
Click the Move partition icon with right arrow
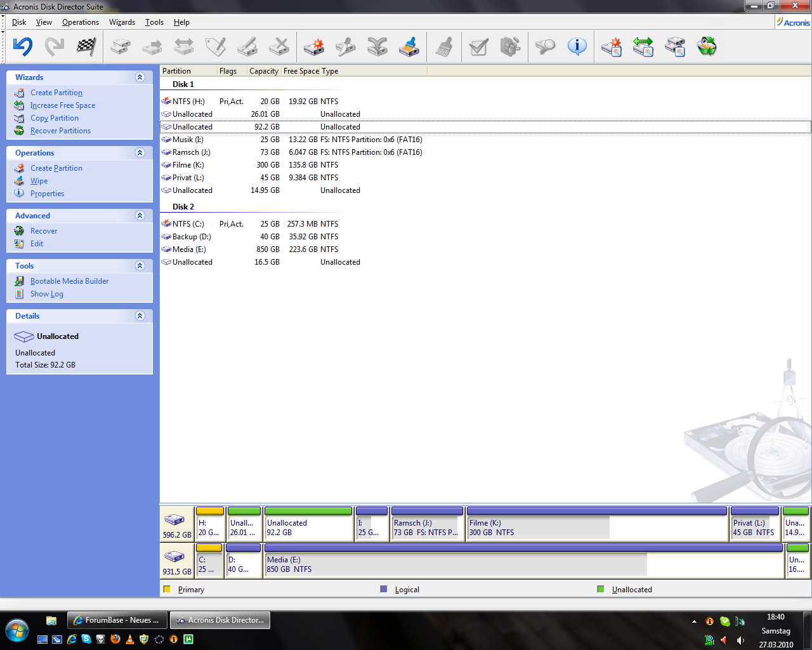152,46
